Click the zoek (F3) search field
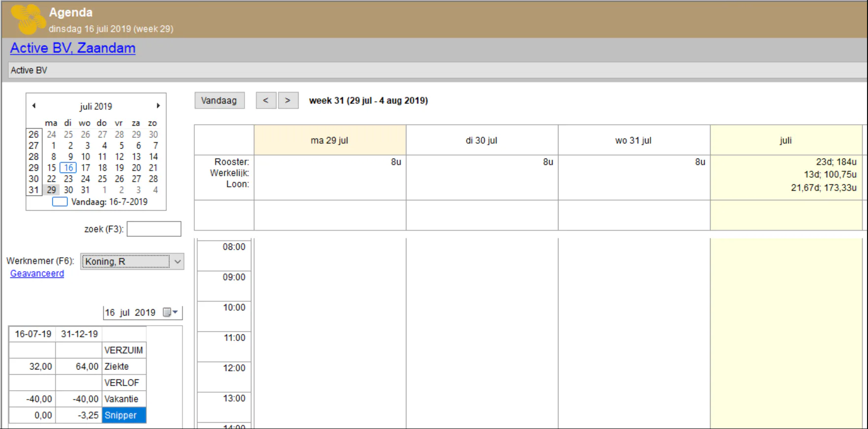 tap(154, 229)
